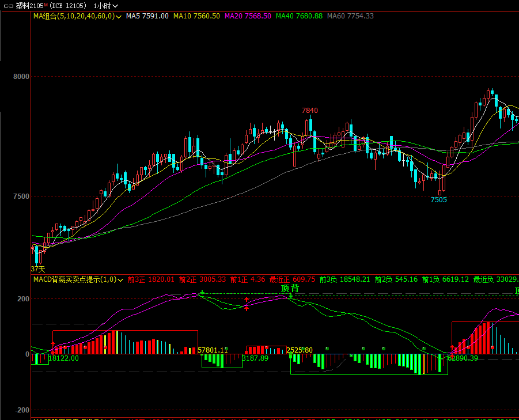Click the 最近正 609.75 readout
This screenshot has width=519, height=420.
coord(292,279)
